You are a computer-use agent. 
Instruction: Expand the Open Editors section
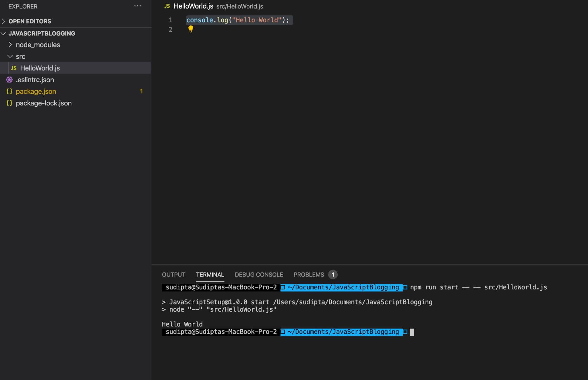click(x=3, y=21)
